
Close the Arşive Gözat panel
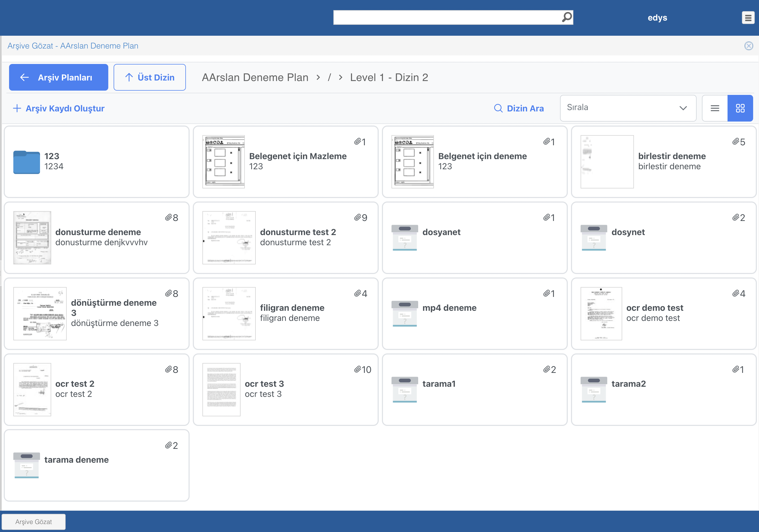pyautogui.click(x=748, y=46)
